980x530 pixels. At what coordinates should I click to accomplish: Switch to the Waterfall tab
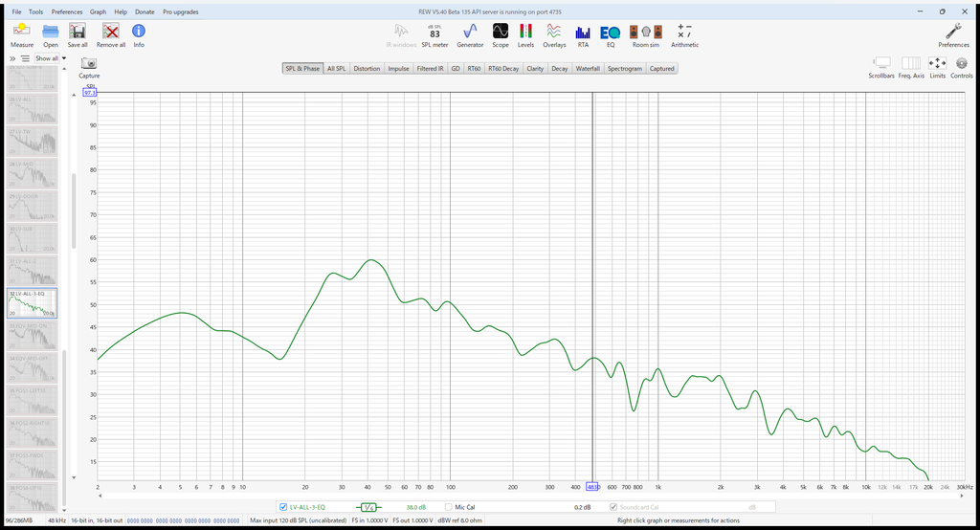588,68
